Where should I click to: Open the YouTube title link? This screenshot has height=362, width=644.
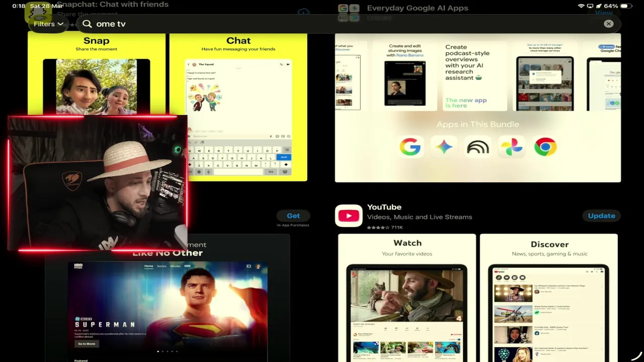pyautogui.click(x=384, y=207)
